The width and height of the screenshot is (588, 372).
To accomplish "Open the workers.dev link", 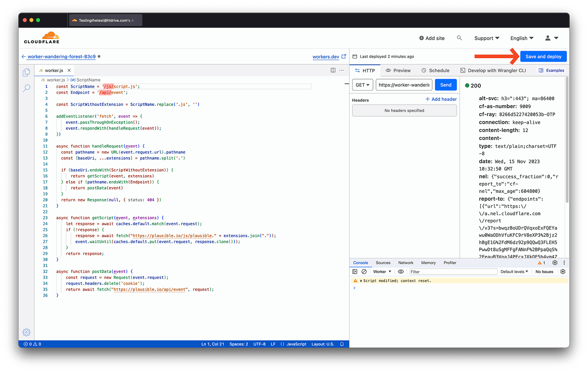I will click(329, 57).
